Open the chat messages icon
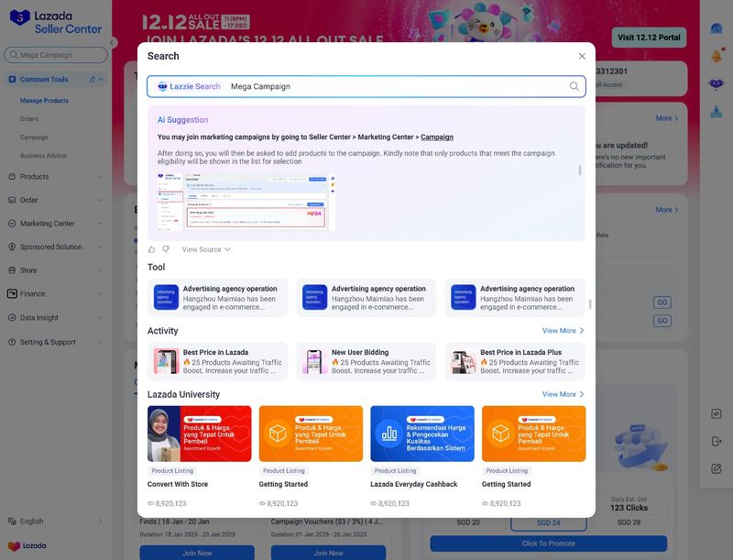 click(717, 28)
